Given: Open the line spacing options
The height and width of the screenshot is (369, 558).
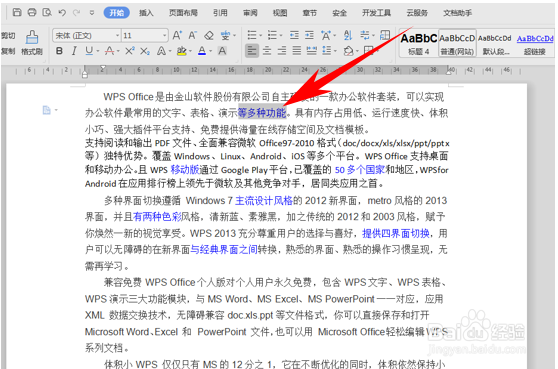Looking at the screenshot, I should click(x=327, y=51).
